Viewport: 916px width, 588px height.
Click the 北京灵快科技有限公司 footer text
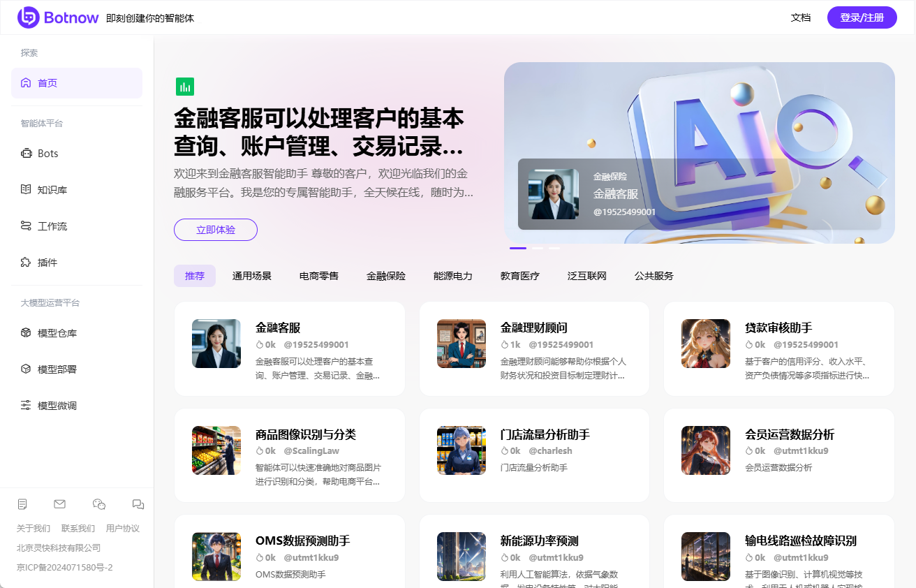pos(59,548)
